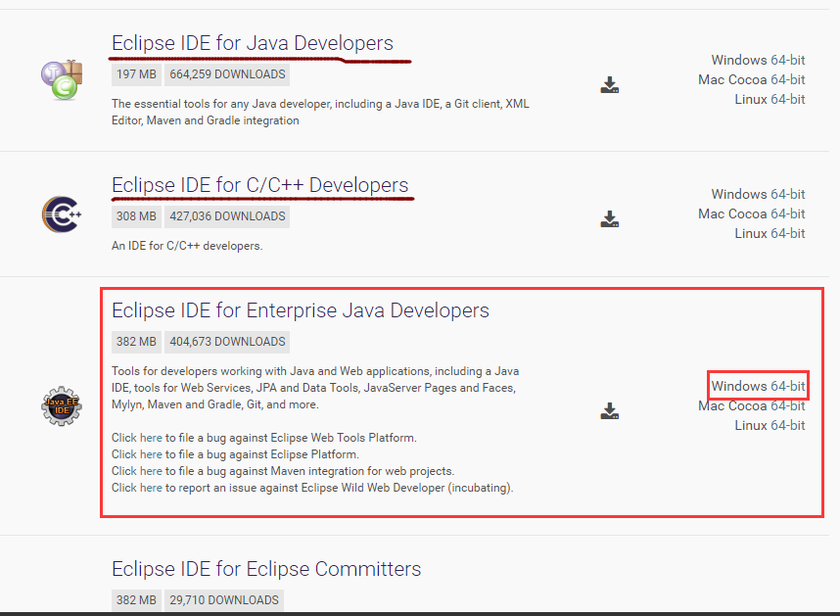This screenshot has width=840, height=616.
Task: Click 'here' for Maven integration bug
Action: point(151,471)
